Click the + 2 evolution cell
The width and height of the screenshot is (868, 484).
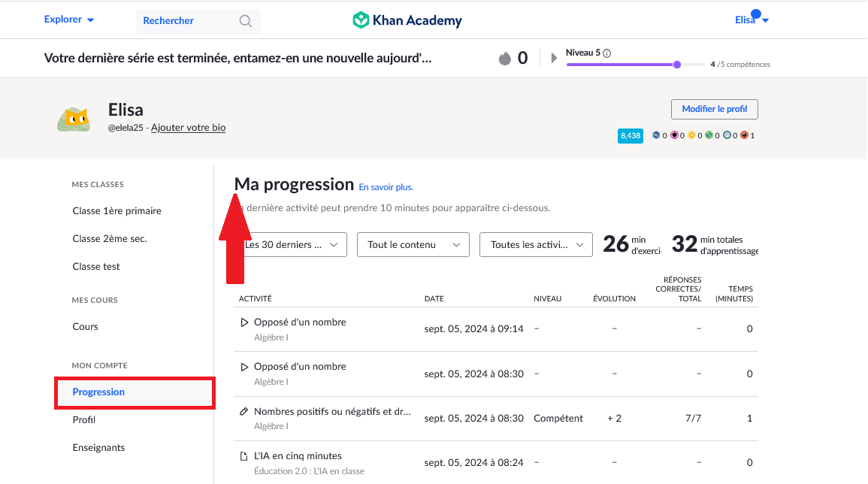[615, 418]
